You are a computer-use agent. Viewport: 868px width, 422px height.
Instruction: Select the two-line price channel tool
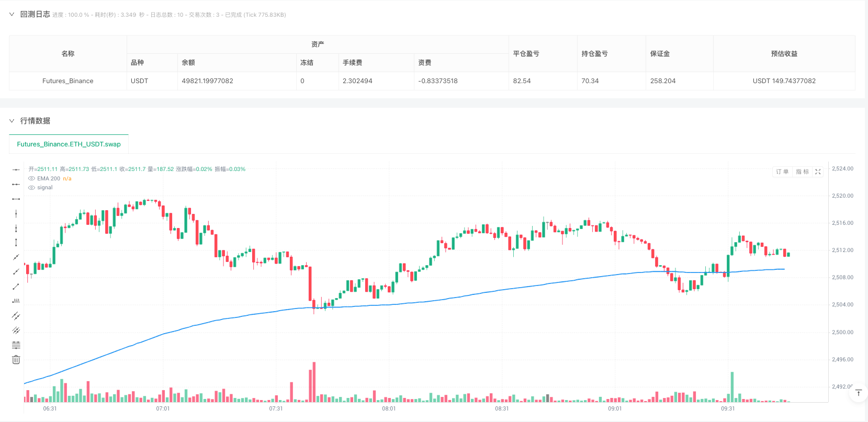(x=16, y=316)
